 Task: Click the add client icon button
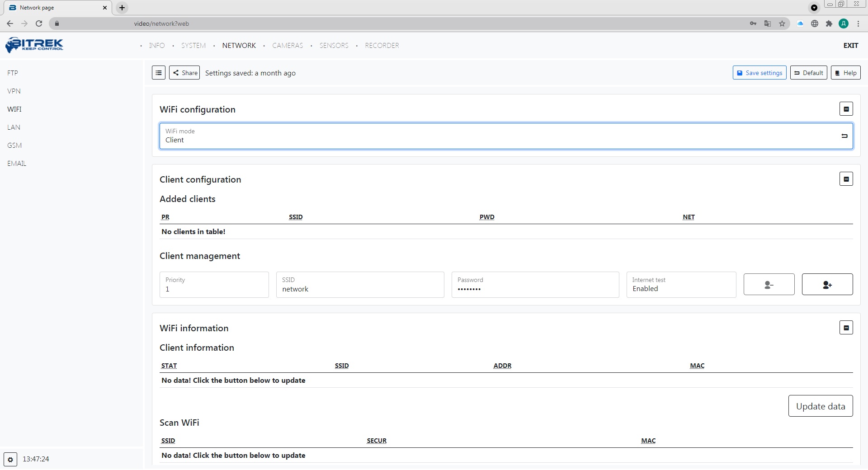(x=827, y=285)
